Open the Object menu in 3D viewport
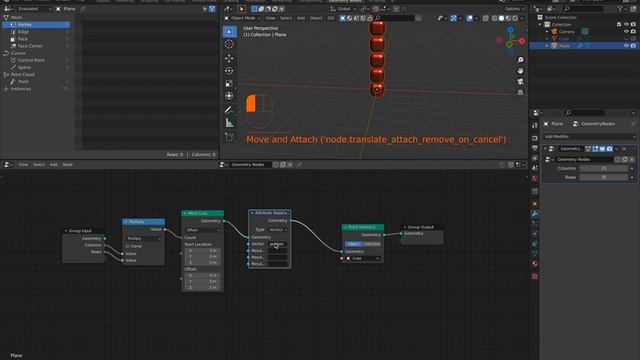640x360 pixels. (316, 18)
